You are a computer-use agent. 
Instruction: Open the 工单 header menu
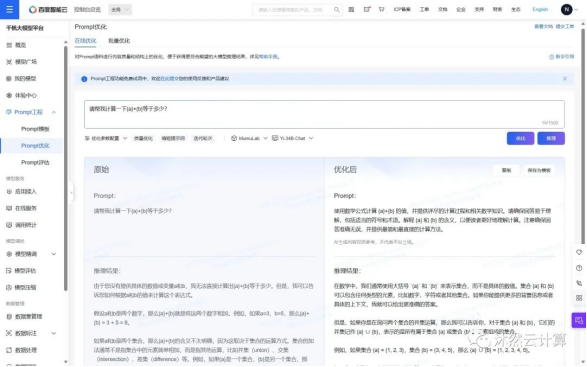point(424,9)
